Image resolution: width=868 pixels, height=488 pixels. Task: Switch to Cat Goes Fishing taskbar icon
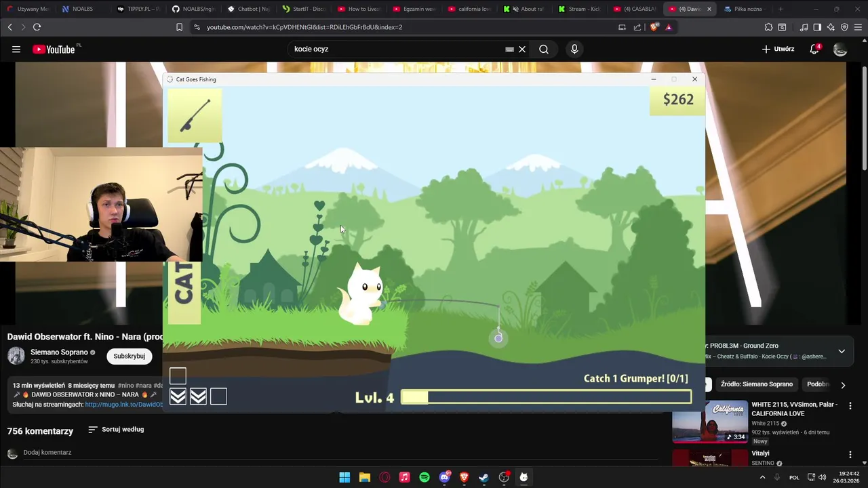click(524, 477)
